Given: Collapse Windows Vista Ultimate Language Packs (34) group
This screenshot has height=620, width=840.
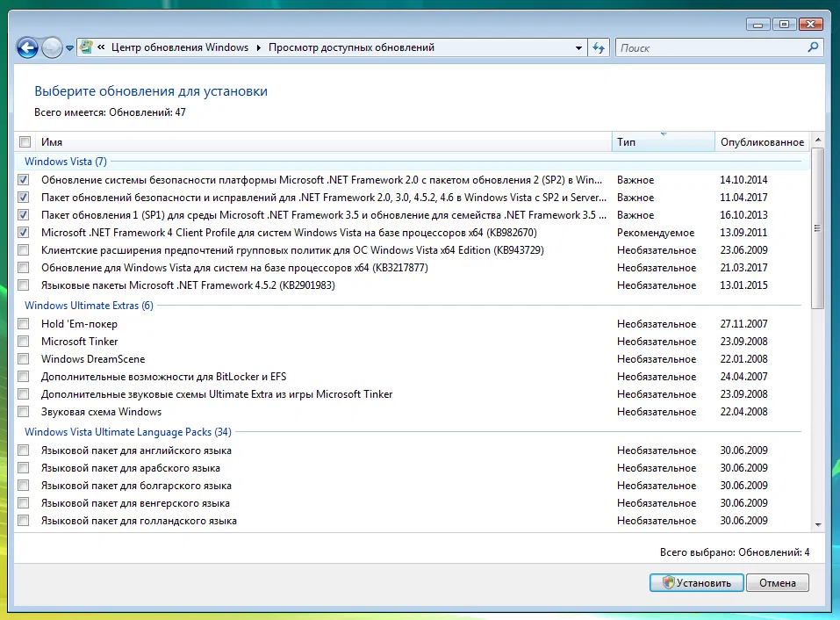Looking at the screenshot, I should coord(128,432).
